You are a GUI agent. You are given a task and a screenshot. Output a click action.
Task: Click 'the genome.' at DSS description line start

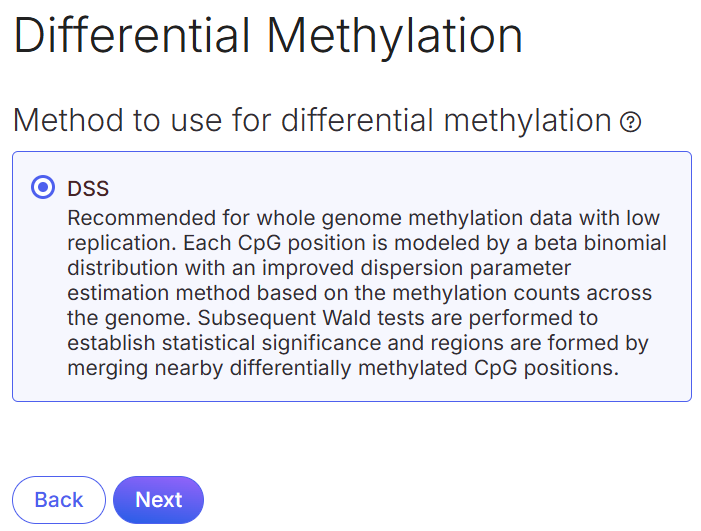(129, 318)
